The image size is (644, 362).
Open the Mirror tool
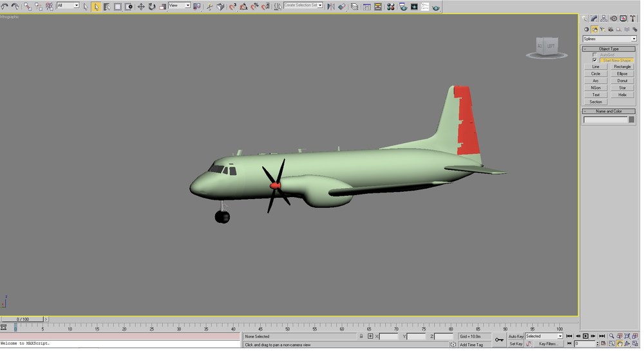pyautogui.click(x=330, y=6)
